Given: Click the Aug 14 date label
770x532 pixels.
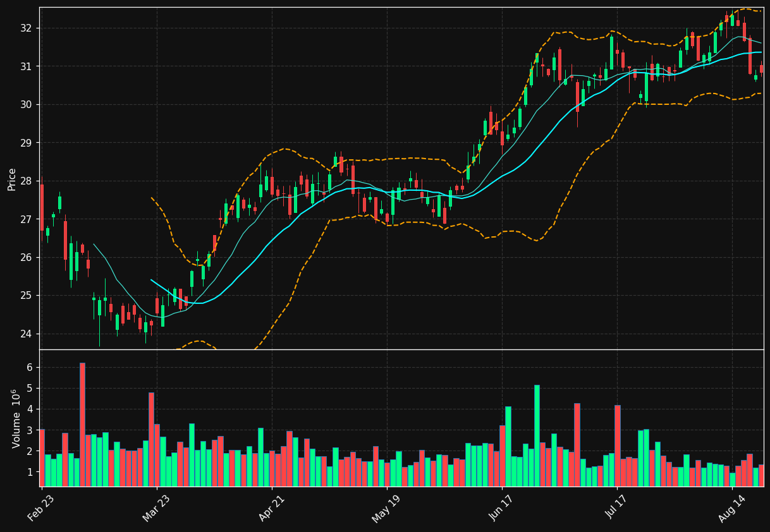Looking at the screenshot, I should pos(731,508).
